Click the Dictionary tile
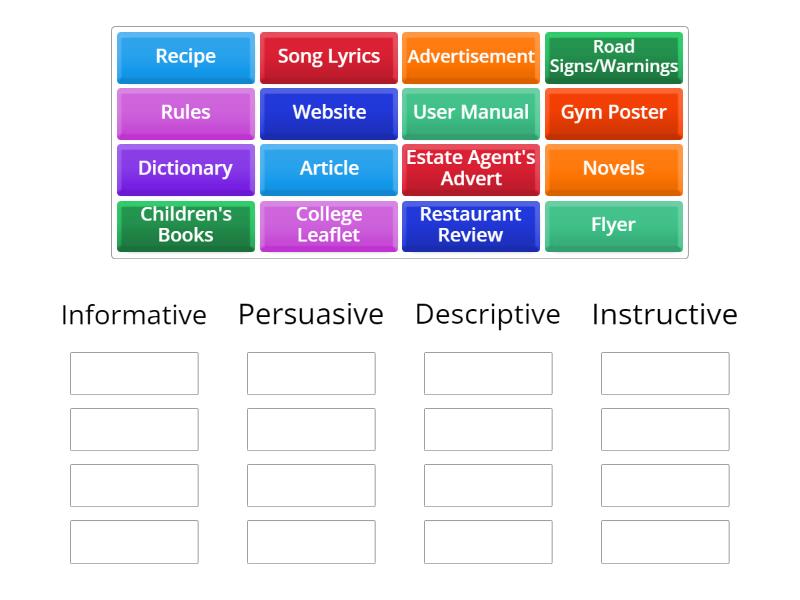This screenshot has height=600, width=800. [185, 169]
